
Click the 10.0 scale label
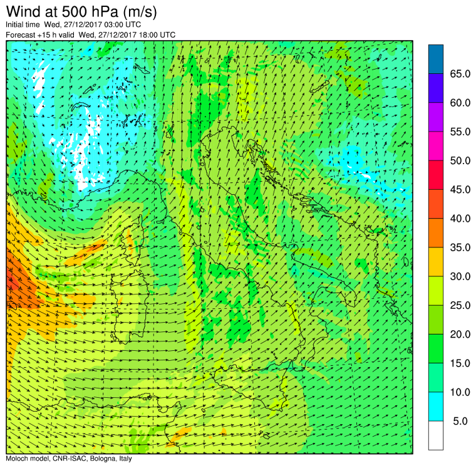(x=460, y=392)
